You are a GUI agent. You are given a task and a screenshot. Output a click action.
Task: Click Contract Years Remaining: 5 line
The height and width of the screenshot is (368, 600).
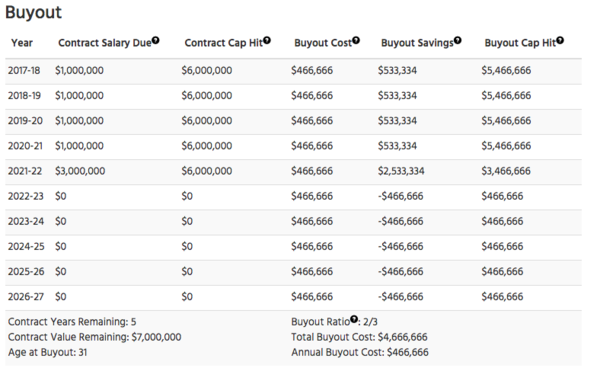click(x=72, y=322)
